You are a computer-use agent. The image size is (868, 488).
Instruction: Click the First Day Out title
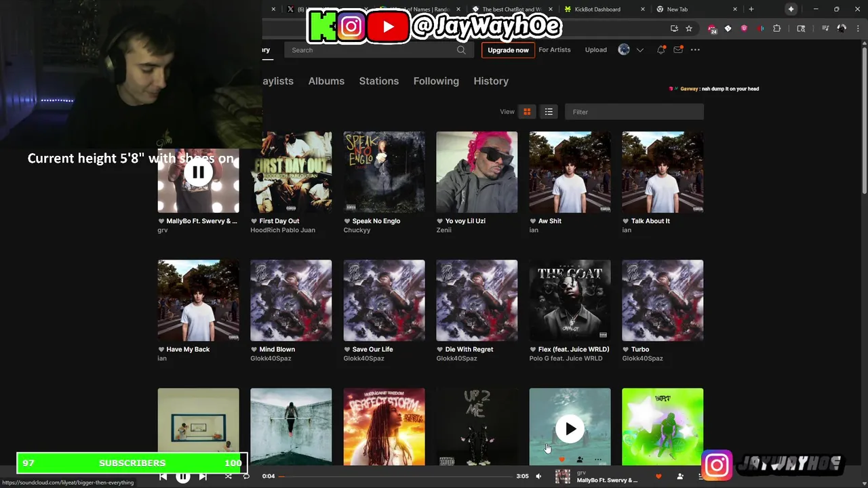coord(279,221)
